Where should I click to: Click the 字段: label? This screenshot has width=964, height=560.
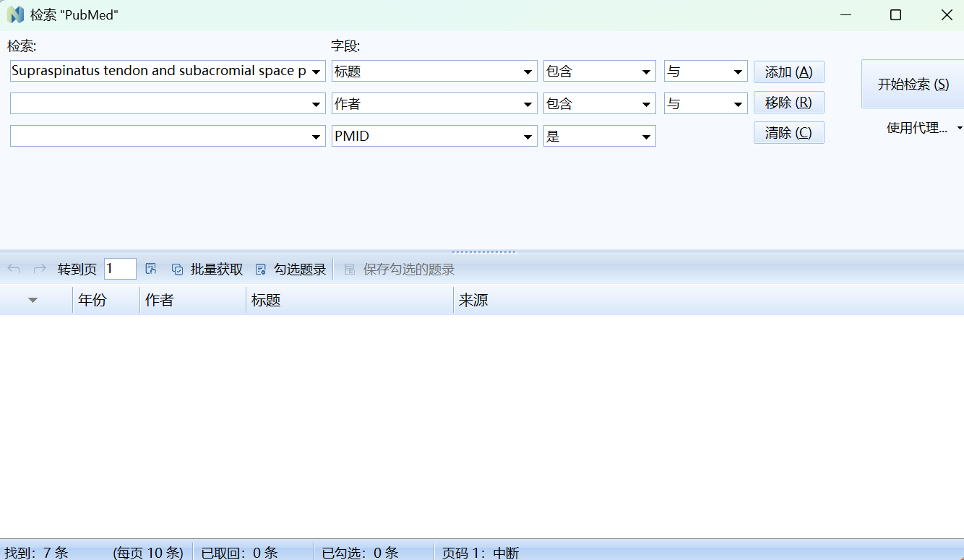(x=345, y=47)
